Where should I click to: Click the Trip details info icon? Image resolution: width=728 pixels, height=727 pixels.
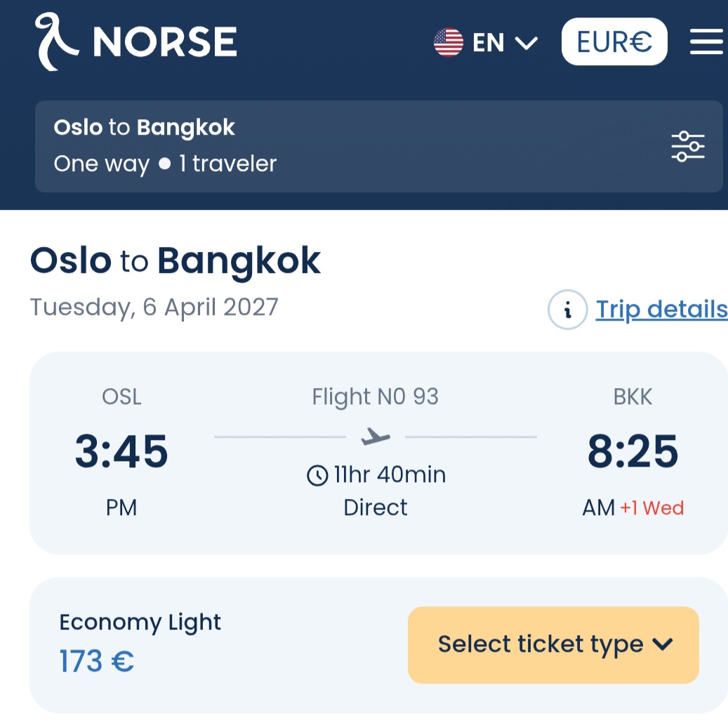(x=567, y=309)
